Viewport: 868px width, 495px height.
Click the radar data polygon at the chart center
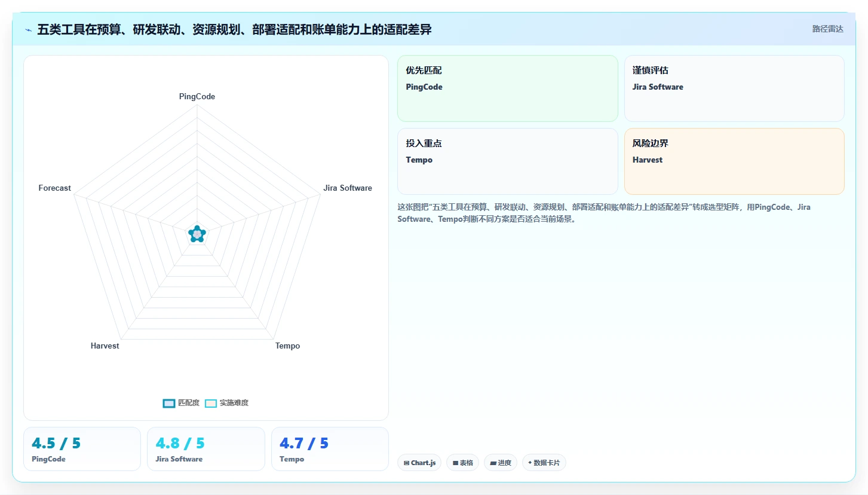[x=197, y=234]
